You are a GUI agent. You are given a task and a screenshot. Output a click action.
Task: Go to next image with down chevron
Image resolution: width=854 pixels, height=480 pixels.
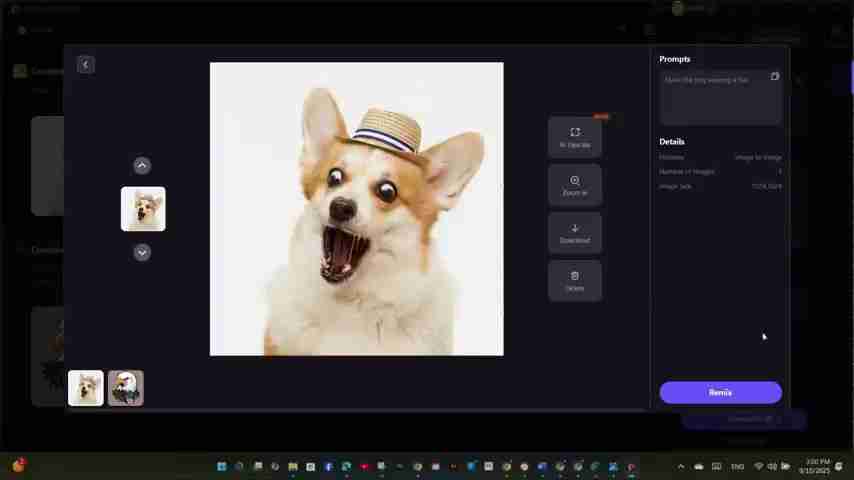click(x=142, y=252)
